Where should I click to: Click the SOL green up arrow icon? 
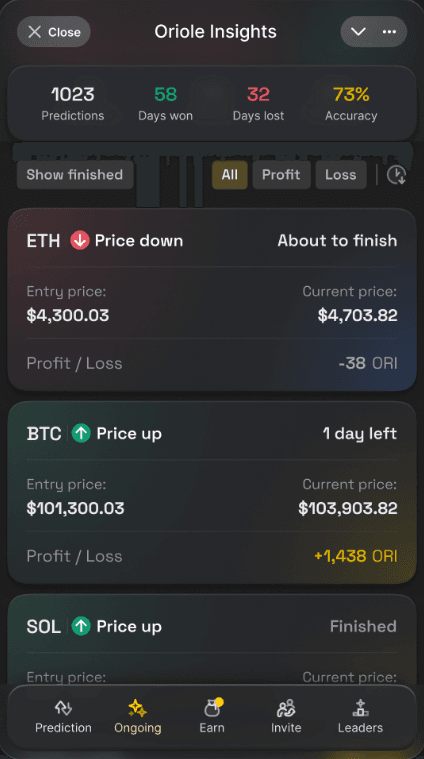coord(81,626)
